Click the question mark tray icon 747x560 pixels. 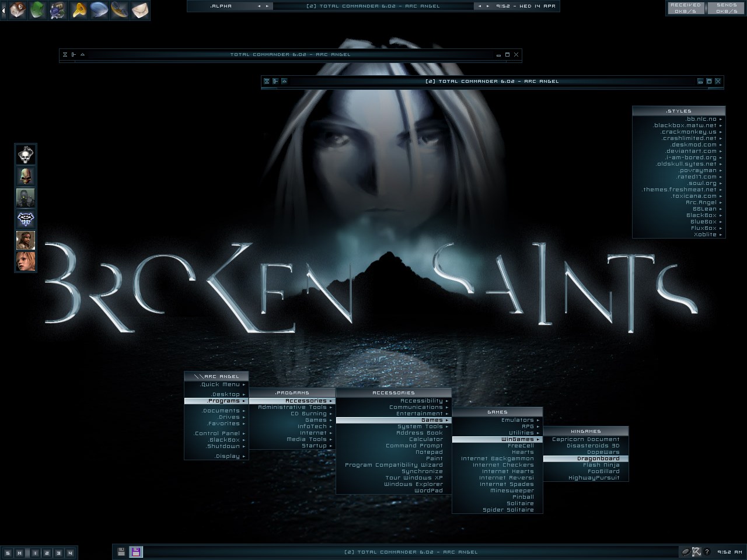pyautogui.click(x=707, y=552)
